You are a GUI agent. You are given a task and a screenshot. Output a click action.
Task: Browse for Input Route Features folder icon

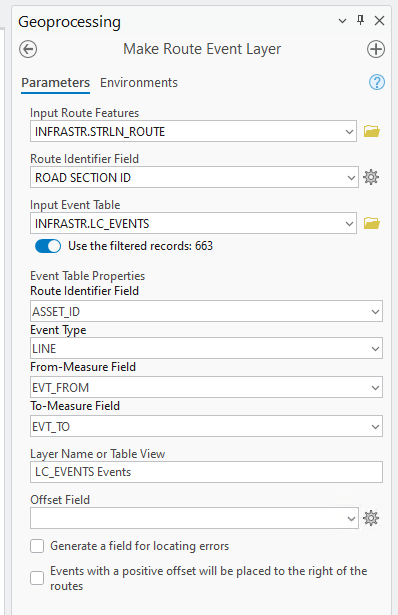371,131
